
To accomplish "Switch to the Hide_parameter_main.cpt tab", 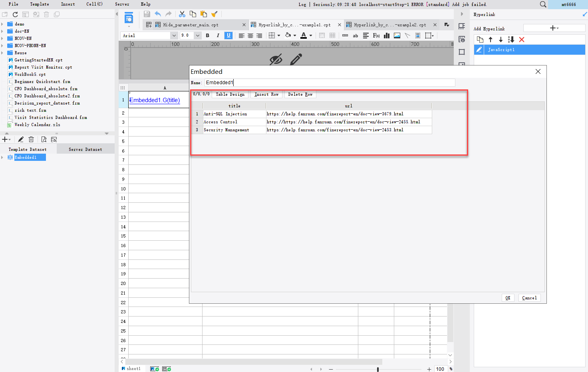I will (191, 25).
